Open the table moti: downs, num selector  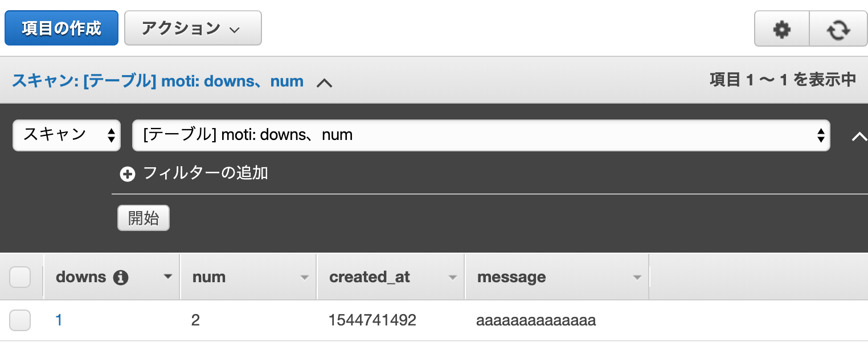coord(481,135)
